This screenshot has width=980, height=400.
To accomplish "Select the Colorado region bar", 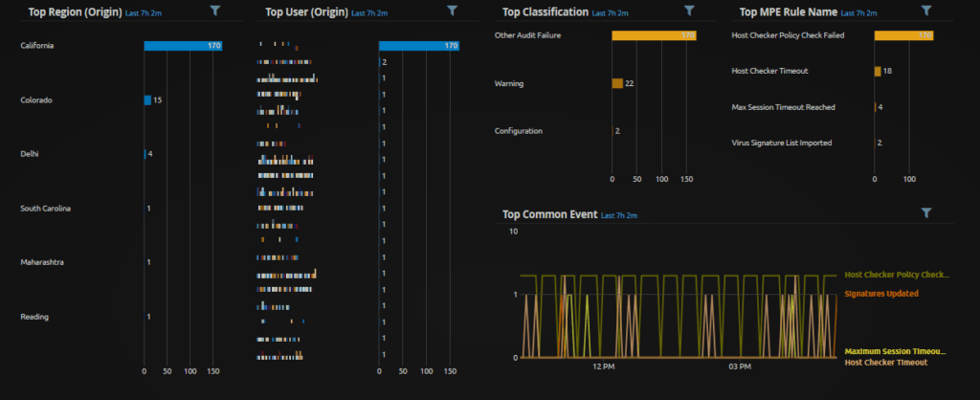I will pyautogui.click(x=147, y=100).
